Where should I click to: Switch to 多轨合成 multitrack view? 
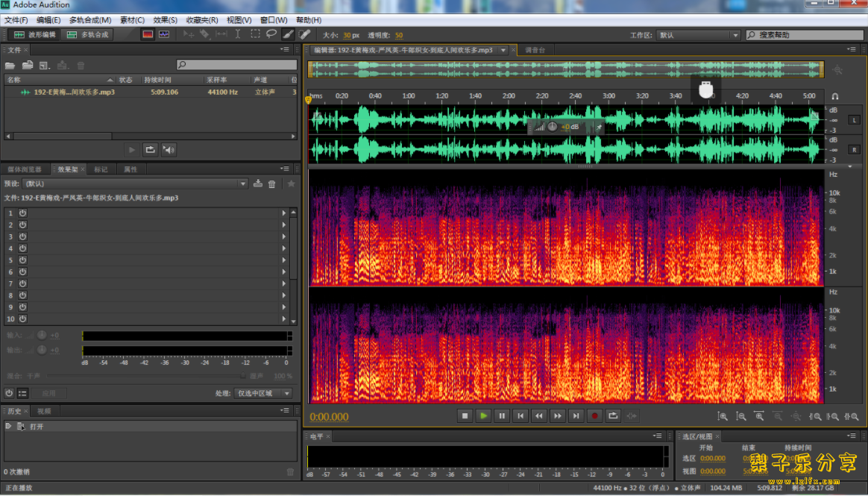point(87,34)
